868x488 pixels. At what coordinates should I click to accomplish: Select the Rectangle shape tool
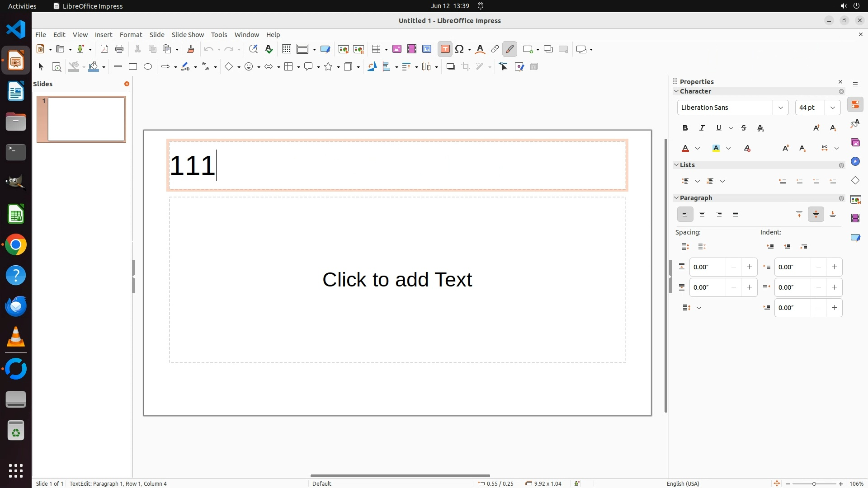coord(132,67)
